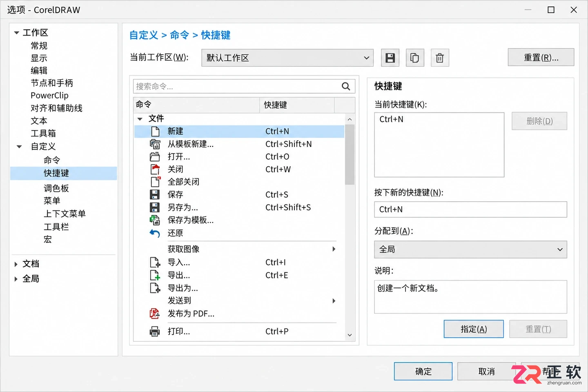588x392 pixels.
Task: Click the 发布为 PDF icon
Action: click(154, 314)
